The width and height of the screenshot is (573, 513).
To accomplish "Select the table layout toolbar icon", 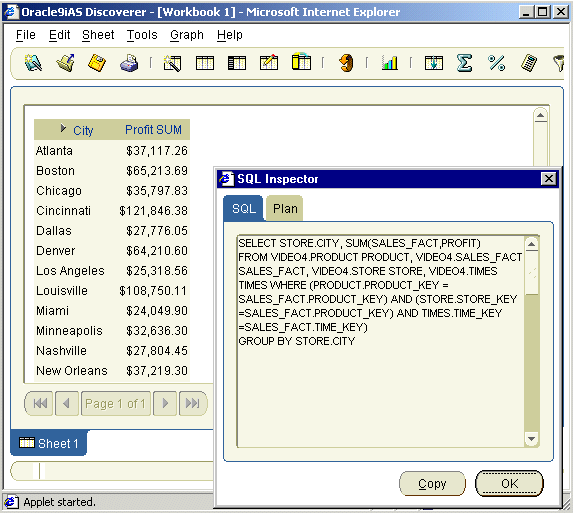I will coord(205,63).
